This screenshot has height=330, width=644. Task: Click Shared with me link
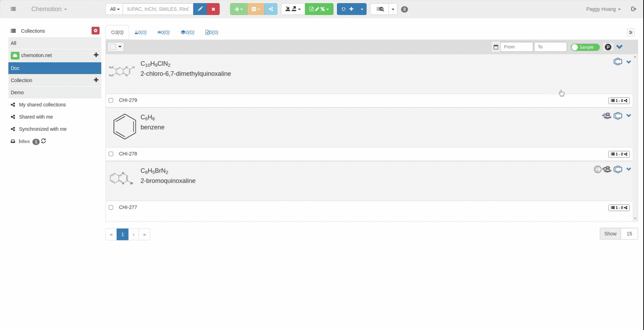36,117
